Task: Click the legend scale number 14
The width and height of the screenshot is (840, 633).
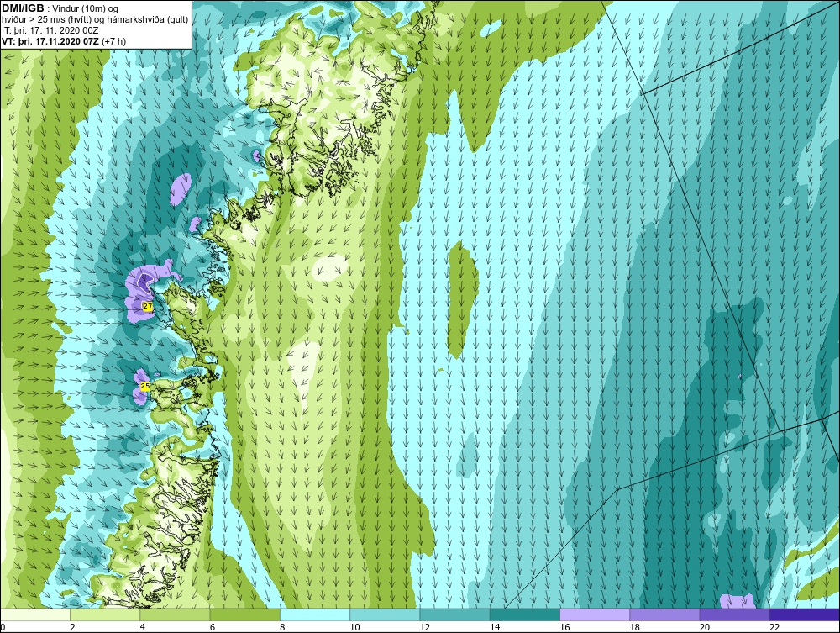Action: 495,628
